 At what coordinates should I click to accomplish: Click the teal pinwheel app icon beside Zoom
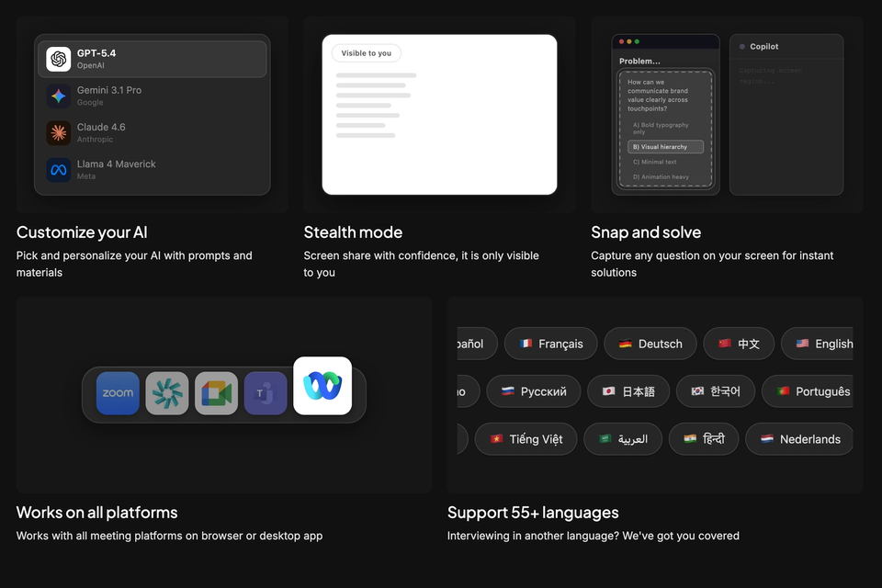click(x=167, y=393)
